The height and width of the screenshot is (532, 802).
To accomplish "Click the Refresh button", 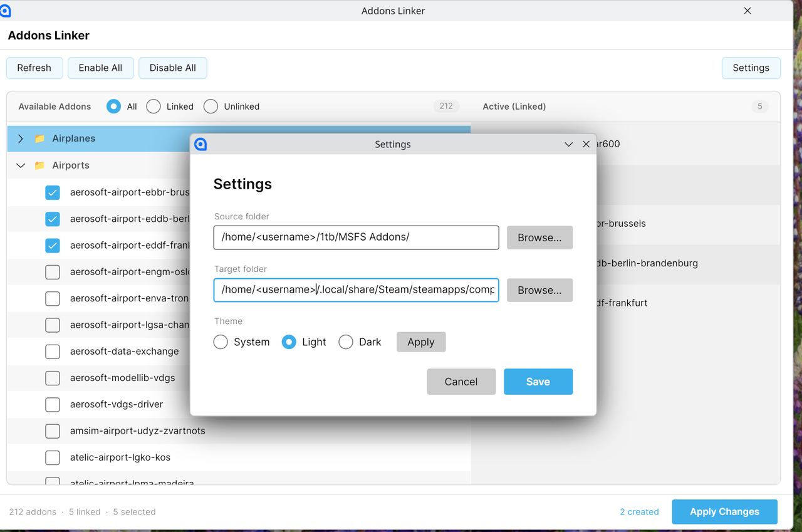I will tap(34, 68).
